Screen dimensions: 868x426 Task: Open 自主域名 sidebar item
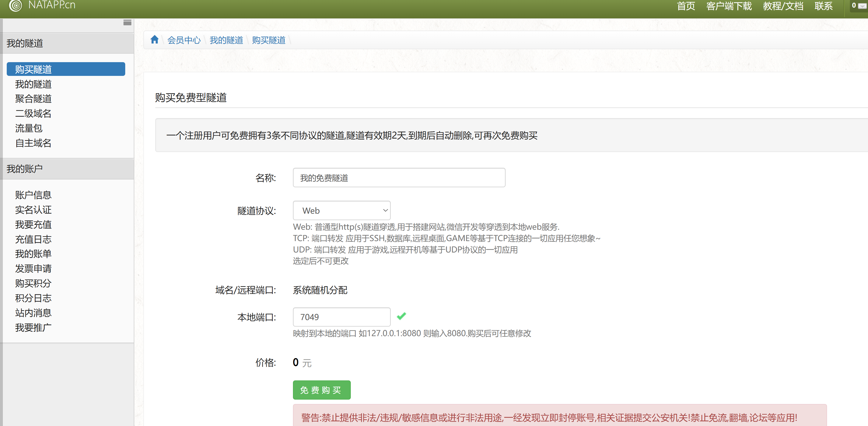[33, 143]
